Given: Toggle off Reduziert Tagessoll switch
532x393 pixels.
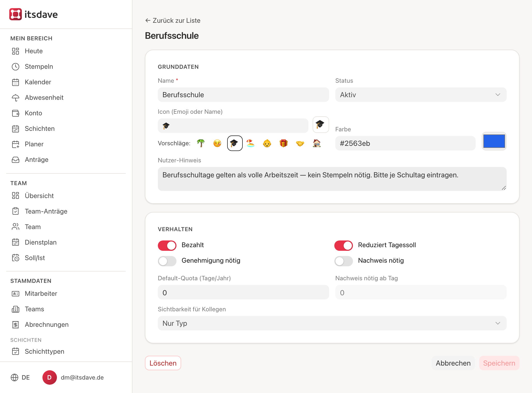Looking at the screenshot, I should pos(344,245).
